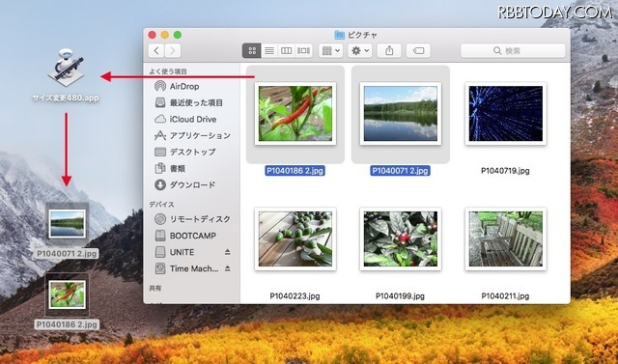Open the gear action menu
Screen dimensions: 618x364
click(x=360, y=51)
